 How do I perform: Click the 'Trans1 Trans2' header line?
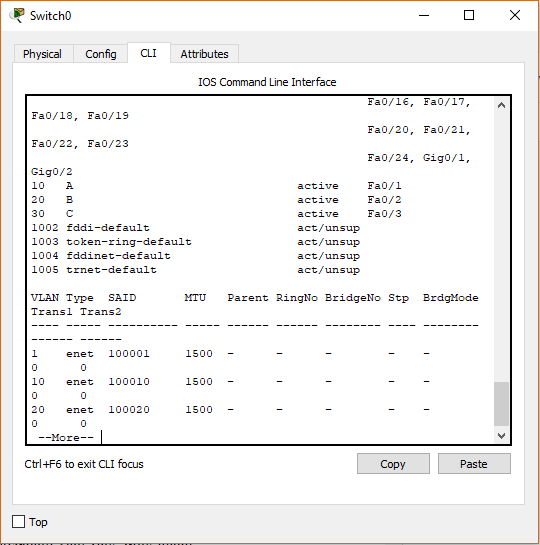pos(76,311)
